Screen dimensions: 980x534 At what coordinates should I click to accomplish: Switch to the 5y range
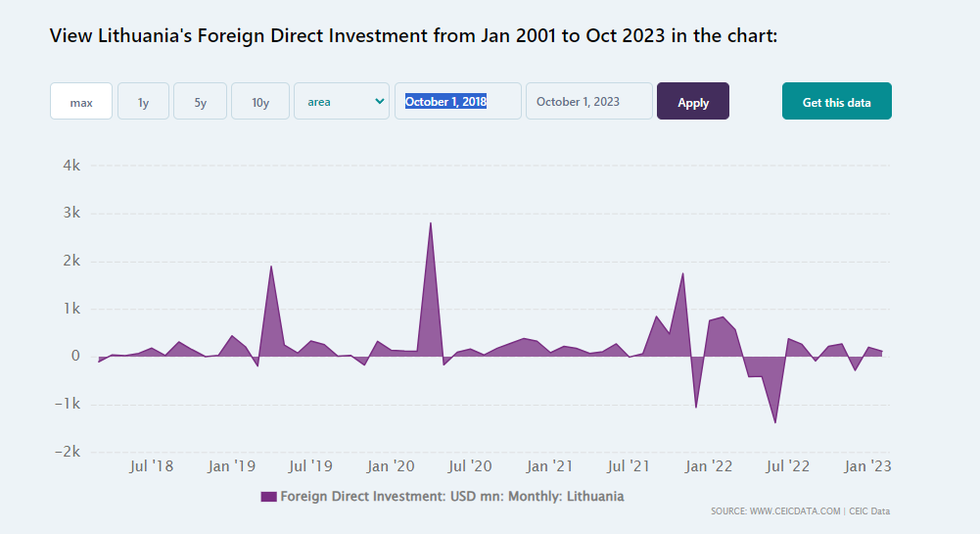click(200, 102)
